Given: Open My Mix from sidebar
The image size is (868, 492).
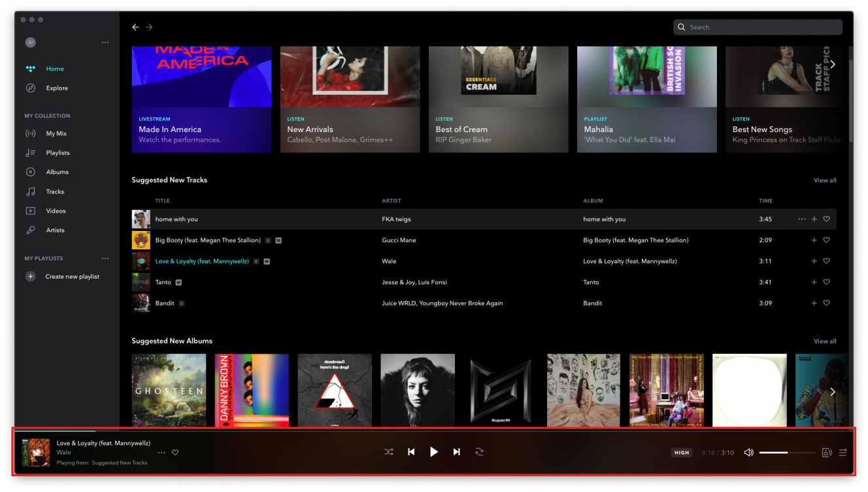Looking at the screenshot, I should click(56, 133).
